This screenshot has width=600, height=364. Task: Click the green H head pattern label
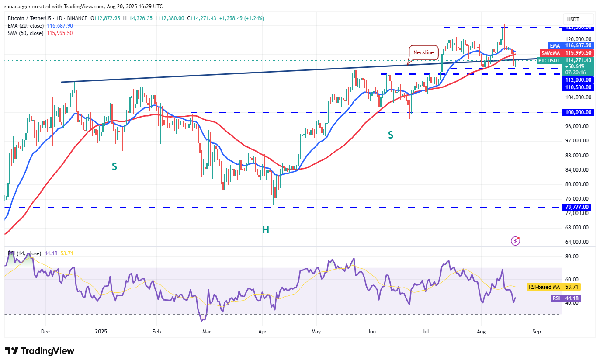point(265,230)
